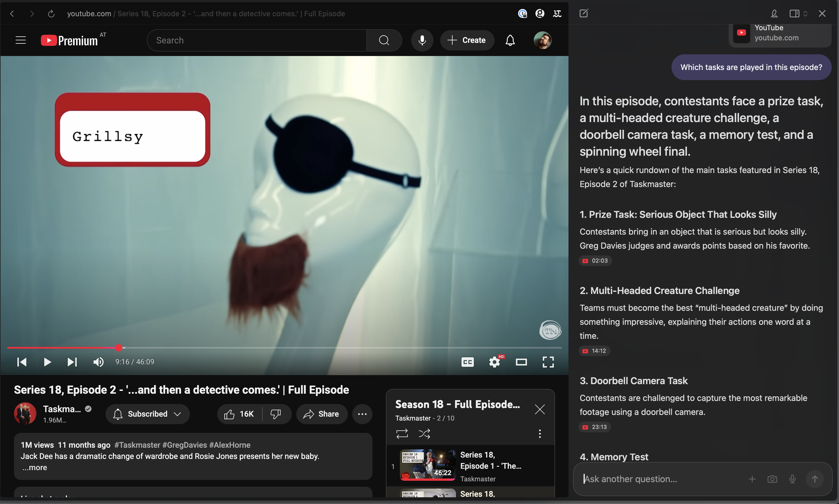Open the first toolbar extension with lock badge

[x=523, y=14]
